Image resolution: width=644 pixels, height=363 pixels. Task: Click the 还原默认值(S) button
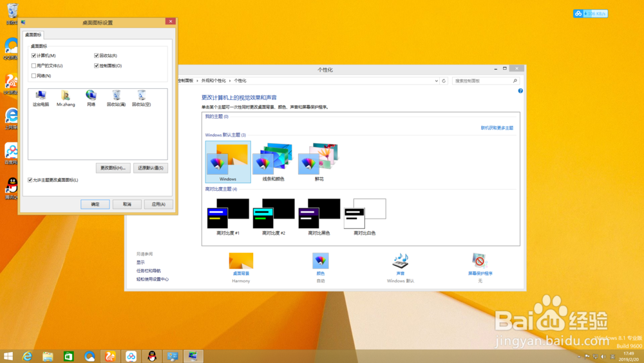point(151,168)
